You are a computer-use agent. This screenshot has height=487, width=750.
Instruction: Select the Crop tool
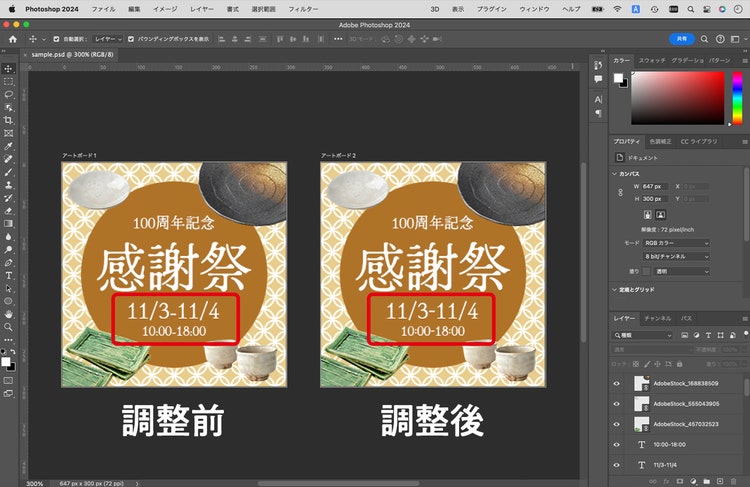(x=9, y=121)
